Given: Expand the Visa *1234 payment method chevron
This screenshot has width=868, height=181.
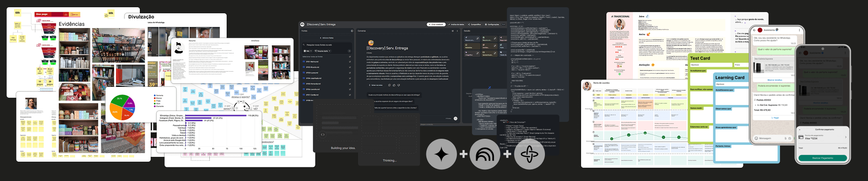Looking at the screenshot, I should pos(845,137).
